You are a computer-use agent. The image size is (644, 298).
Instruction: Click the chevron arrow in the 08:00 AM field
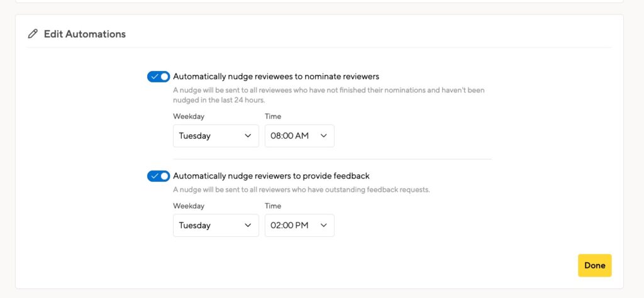point(324,136)
